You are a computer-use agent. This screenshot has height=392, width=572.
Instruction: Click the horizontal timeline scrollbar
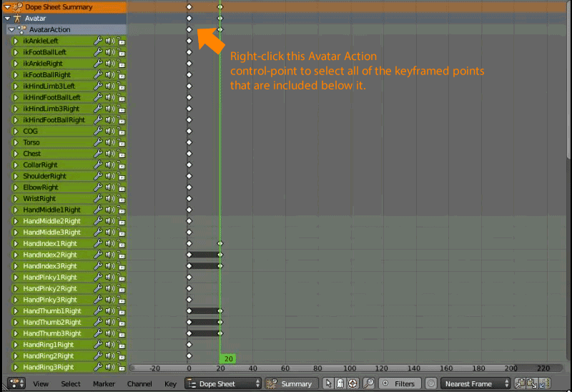click(346, 368)
